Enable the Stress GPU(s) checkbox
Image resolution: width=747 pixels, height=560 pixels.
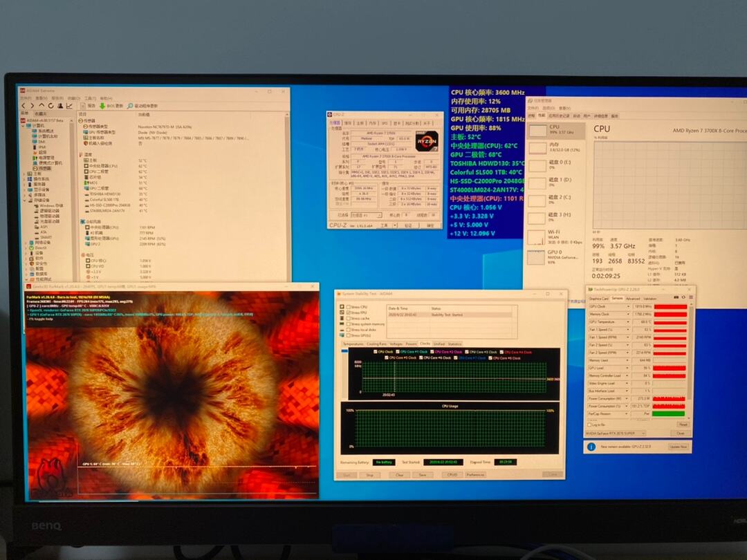[348, 335]
